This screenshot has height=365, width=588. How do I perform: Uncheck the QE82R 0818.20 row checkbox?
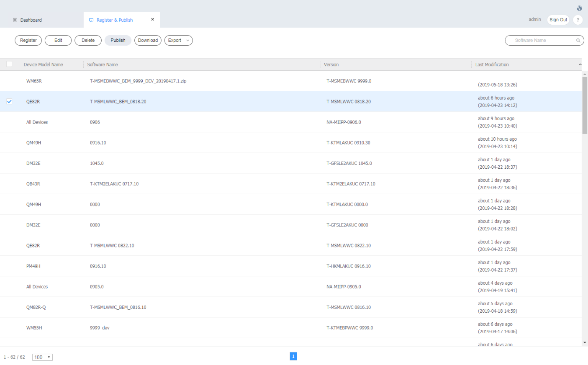[x=9, y=101]
